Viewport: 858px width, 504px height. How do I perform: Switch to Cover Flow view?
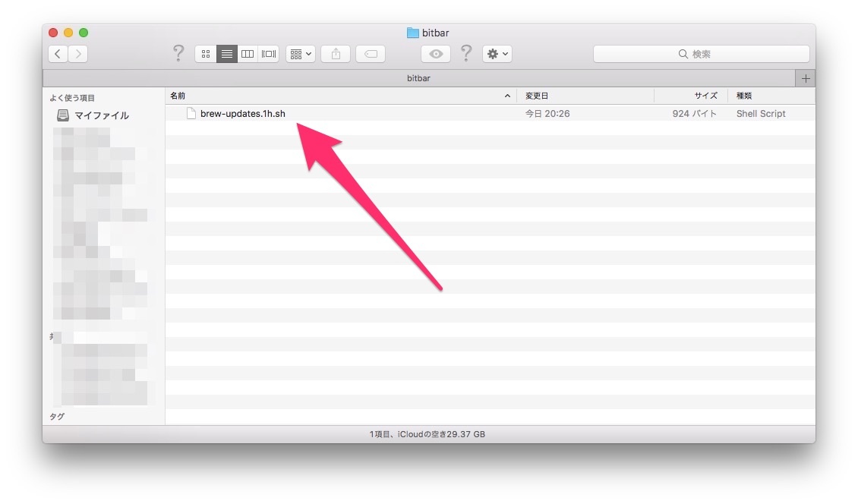(269, 54)
